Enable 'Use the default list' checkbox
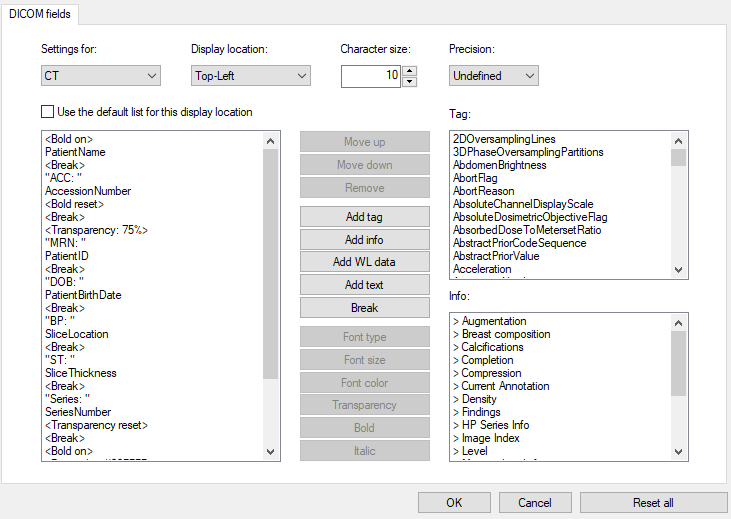This screenshot has height=519, width=731. [48, 112]
